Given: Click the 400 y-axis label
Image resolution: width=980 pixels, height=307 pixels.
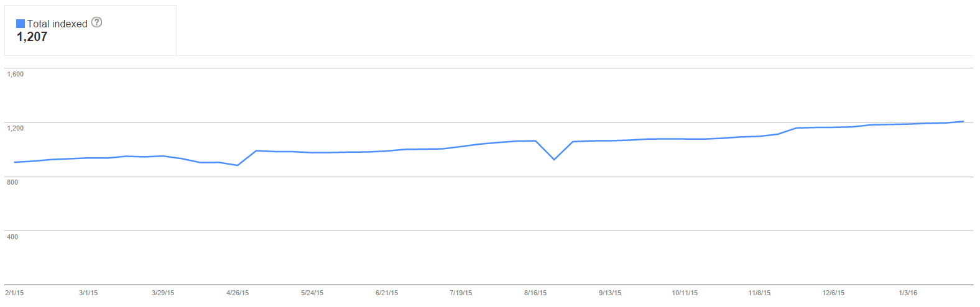Looking at the screenshot, I should [x=12, y=237].
